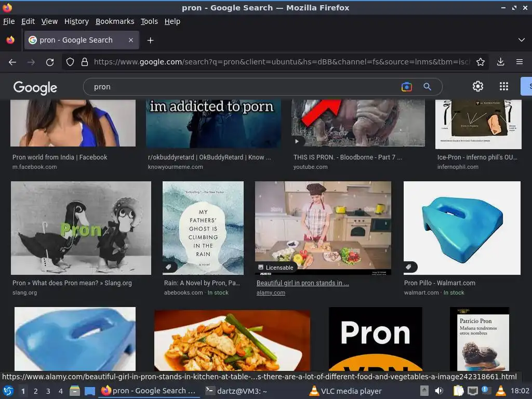532x399 pixels.
Task: Open the Edit menu
Action: (x=28, y=21)
